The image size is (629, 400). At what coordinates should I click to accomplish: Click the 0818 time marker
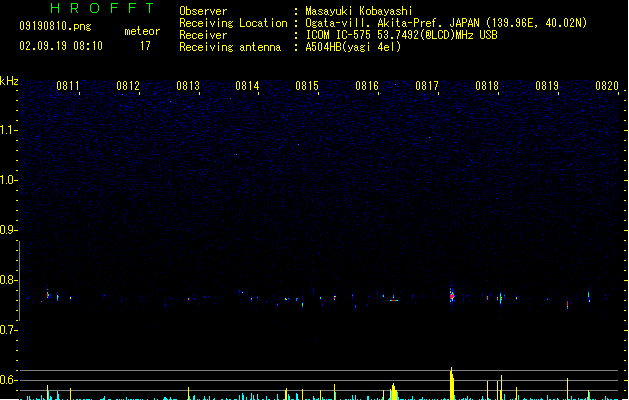click(487, 86)
